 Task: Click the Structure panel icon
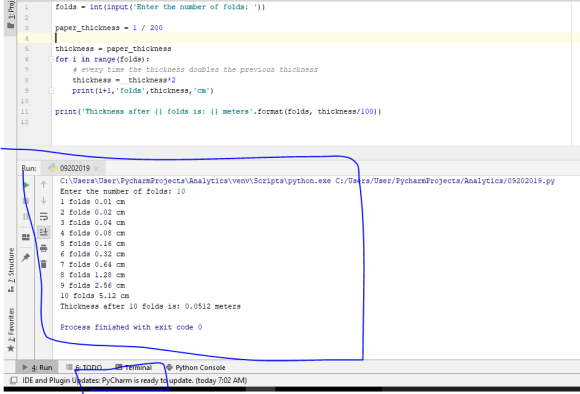pos(11,289)
